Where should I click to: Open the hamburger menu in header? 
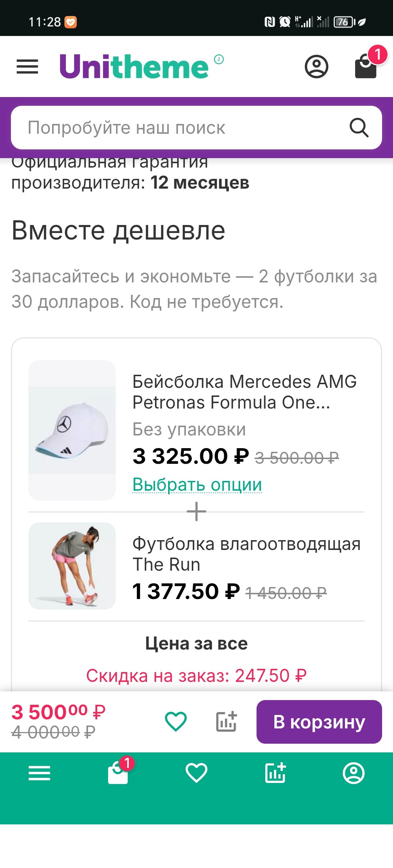point(27,67)
